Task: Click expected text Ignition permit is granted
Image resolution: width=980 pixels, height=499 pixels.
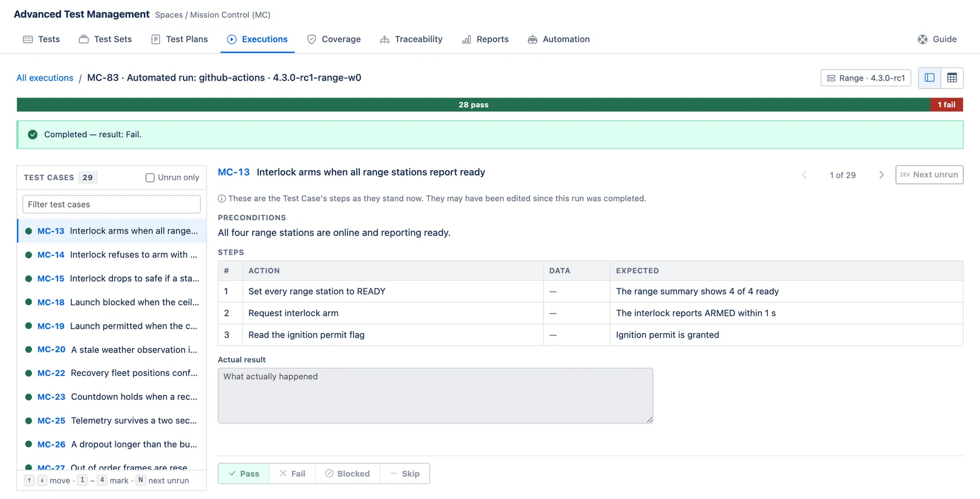Action: click(x=668, y=335)
